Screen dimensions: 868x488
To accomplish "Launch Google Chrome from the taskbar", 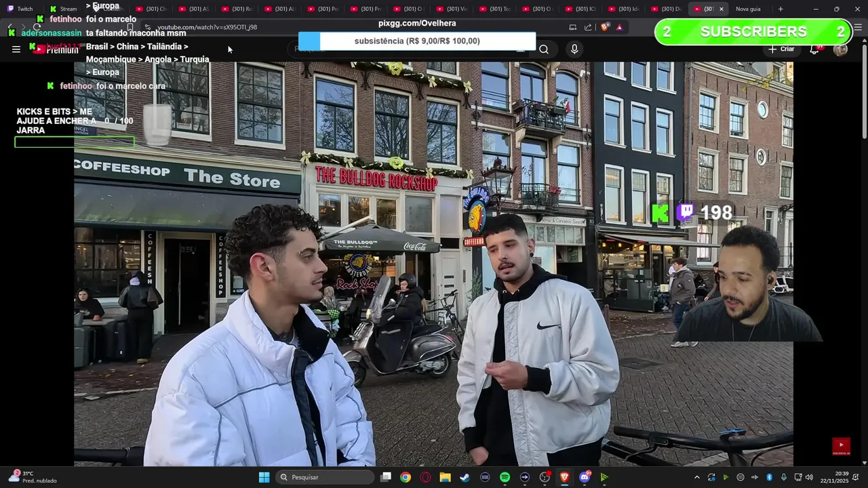I will (x=405, y=477).
